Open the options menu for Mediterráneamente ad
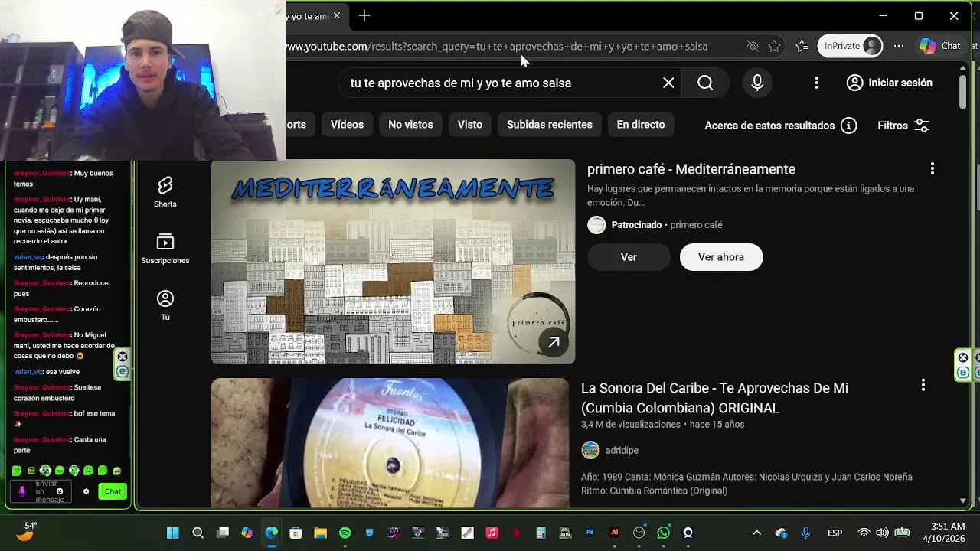The width and height of the screenshot is (980, 551). (932, 168)
